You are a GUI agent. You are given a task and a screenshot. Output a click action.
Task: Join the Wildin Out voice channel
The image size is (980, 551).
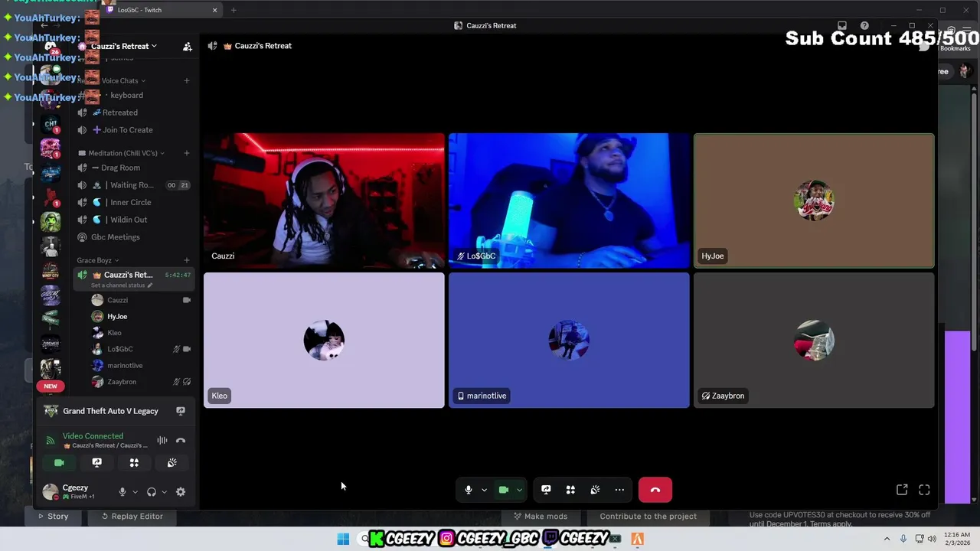(133, 220)
